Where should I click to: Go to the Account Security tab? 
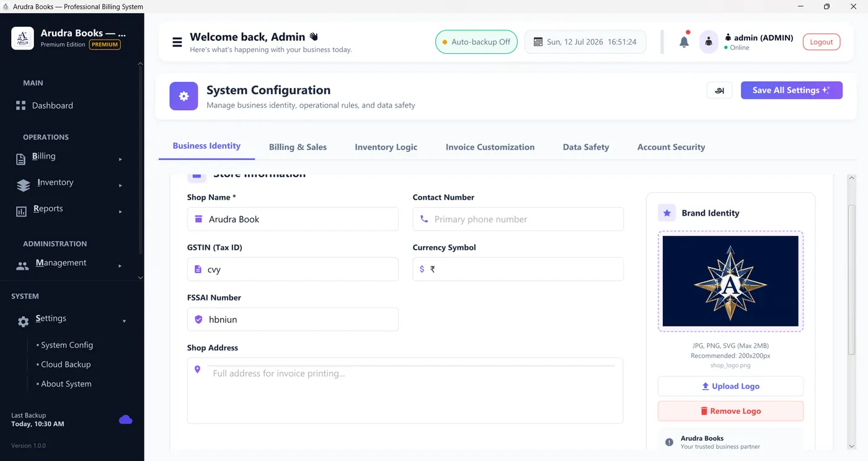pyautogui.click(x=671, y=147)
